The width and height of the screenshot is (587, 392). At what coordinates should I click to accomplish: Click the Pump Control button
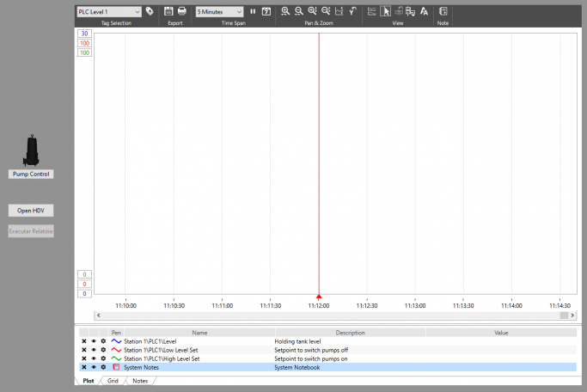(31, 174)
